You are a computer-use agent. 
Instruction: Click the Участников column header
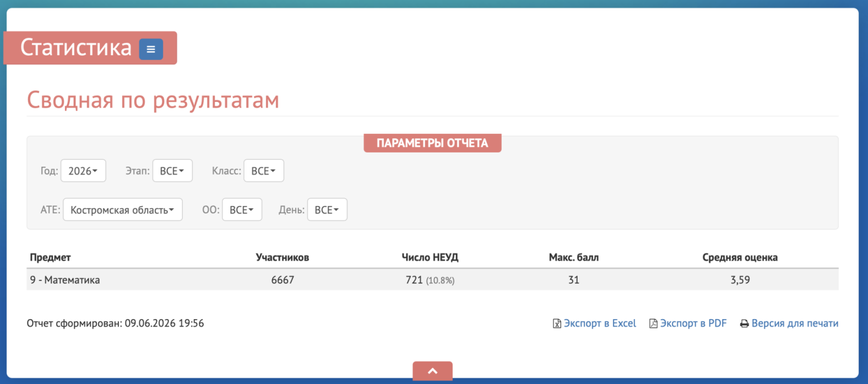click(282, 257)
